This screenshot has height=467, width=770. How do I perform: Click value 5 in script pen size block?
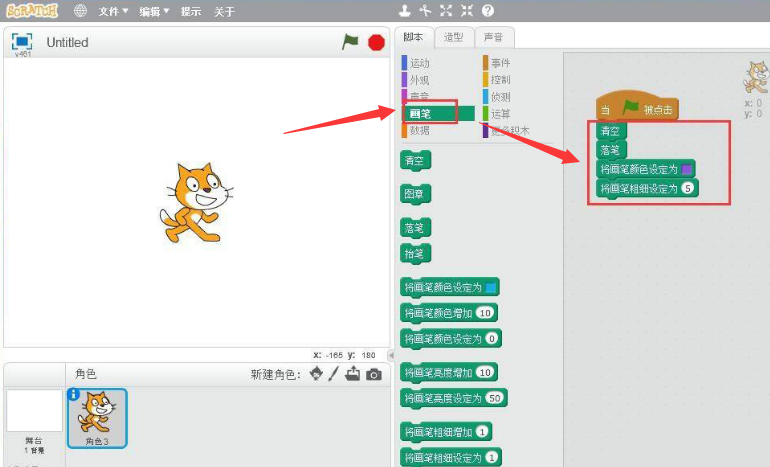688,188
